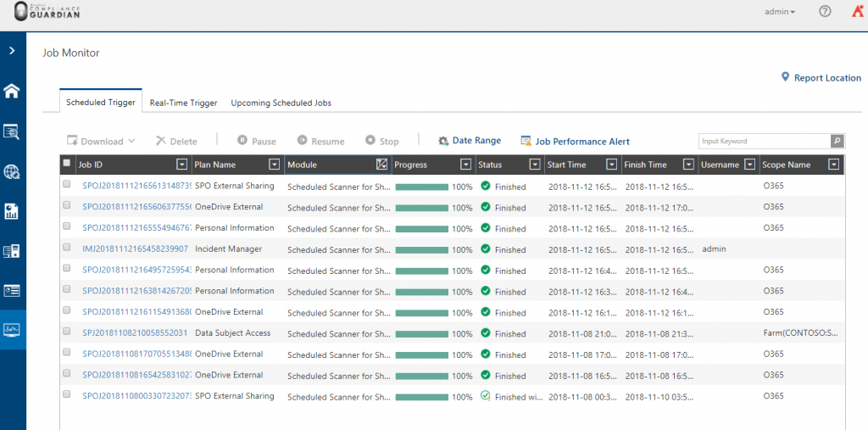Screen dimensions: 868x430
Task: Click the AvePoint logo icon top right
Action: point(858,11)
